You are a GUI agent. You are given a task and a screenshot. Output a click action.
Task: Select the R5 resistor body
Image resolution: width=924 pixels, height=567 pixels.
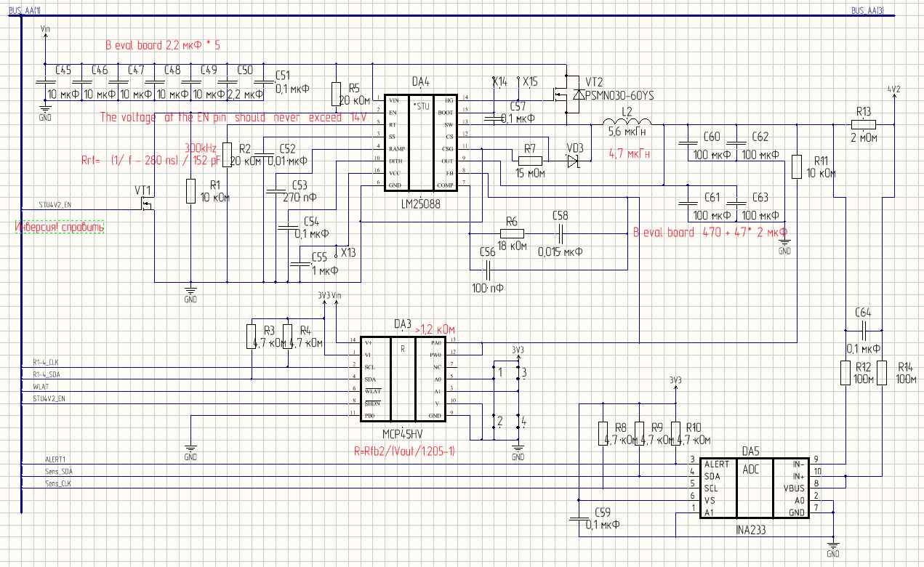[x=336, y=94]
